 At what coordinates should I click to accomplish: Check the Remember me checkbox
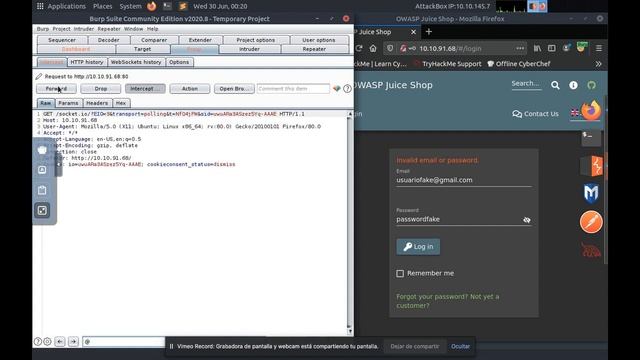point(400,273)
